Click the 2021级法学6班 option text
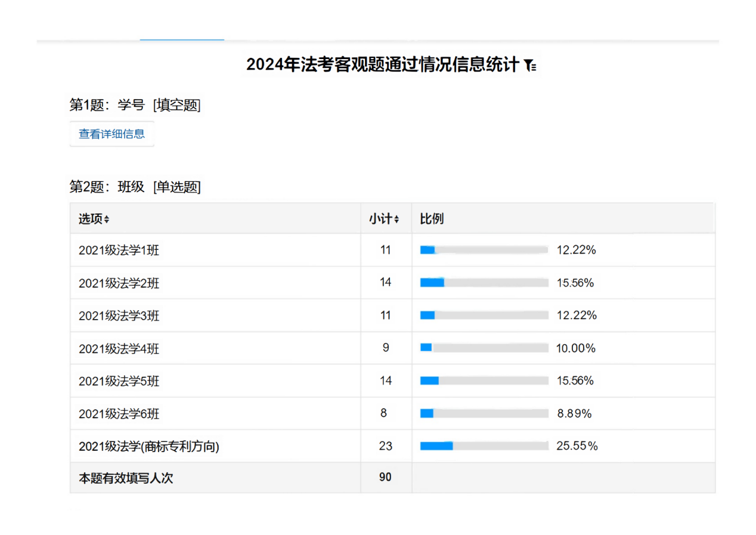The height and width of the screenshot is (535, 756). pyautogui.click(x=119, y=413)
